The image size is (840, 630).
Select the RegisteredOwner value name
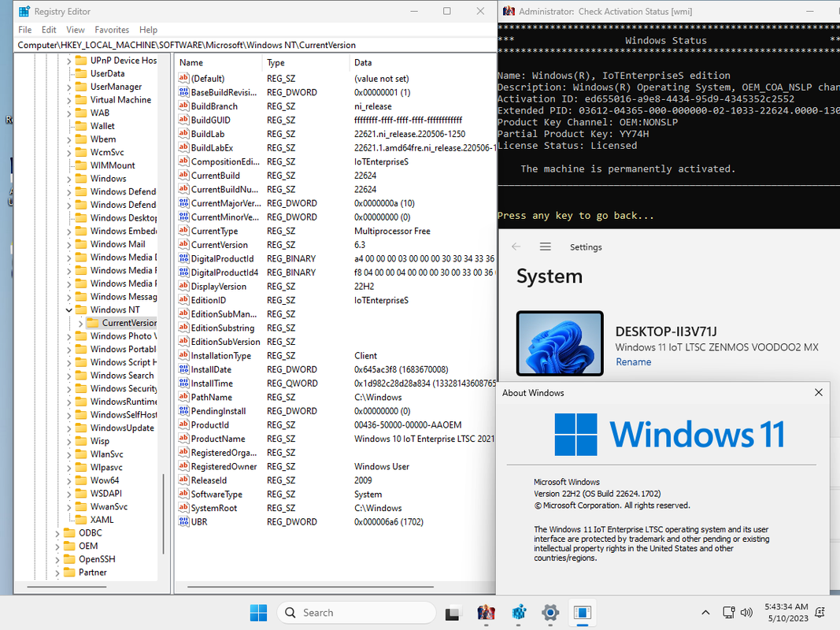point(224,467)
